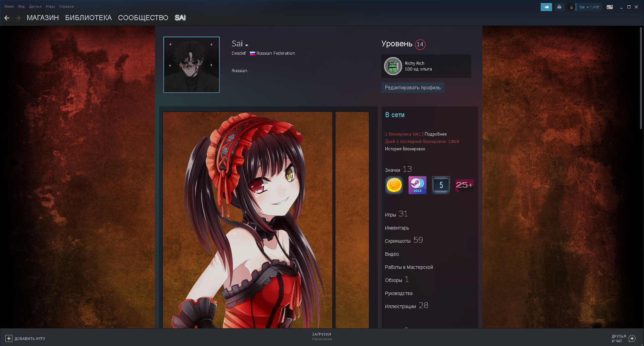Open the 5 years of service badge
This screenshot has height=346, width=644.
tap(441, 185)
